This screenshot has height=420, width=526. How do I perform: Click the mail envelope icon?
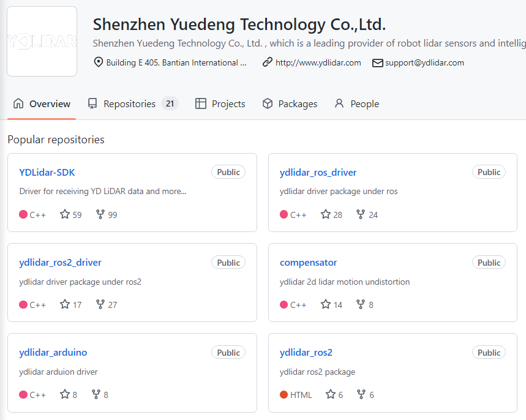point(377,62)
